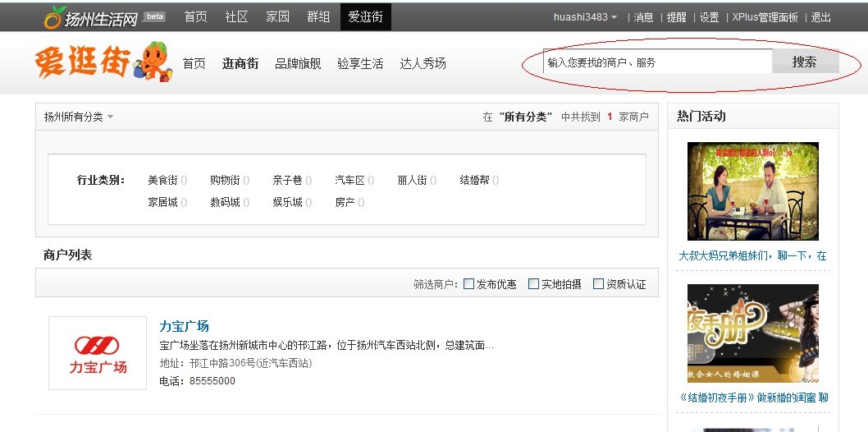Viewport: 868px width, 432px height.
Task: Check the 资质认证 filter checkbox
Action: tap(598, 284)
